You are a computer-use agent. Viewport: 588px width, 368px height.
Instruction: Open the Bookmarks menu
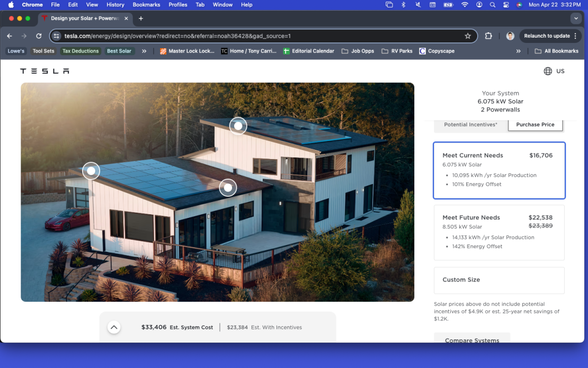[146, 5]
